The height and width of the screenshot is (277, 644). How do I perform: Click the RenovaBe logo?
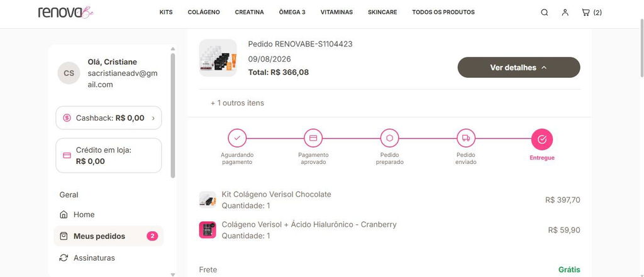(66, 13)
